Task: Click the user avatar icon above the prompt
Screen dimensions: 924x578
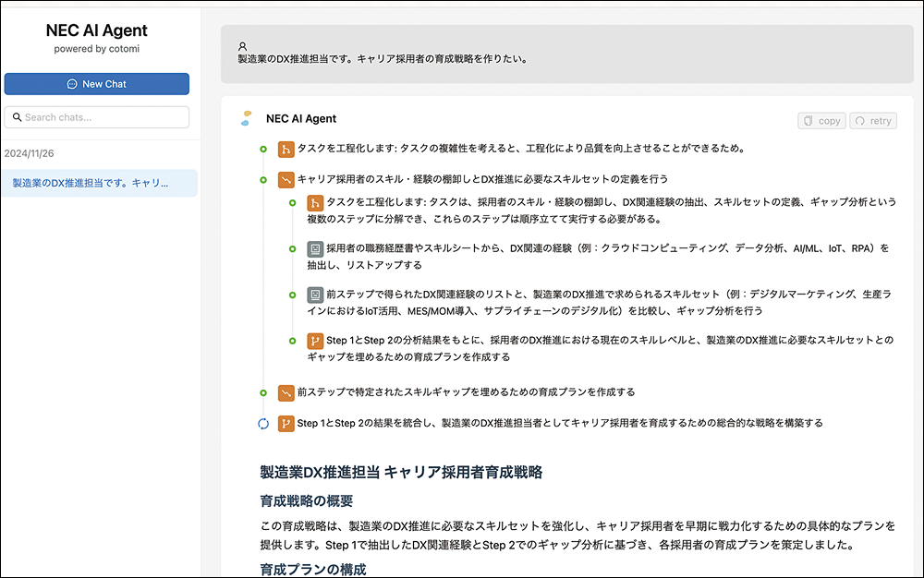Action: pyautogui.click(x=243, y=45)
